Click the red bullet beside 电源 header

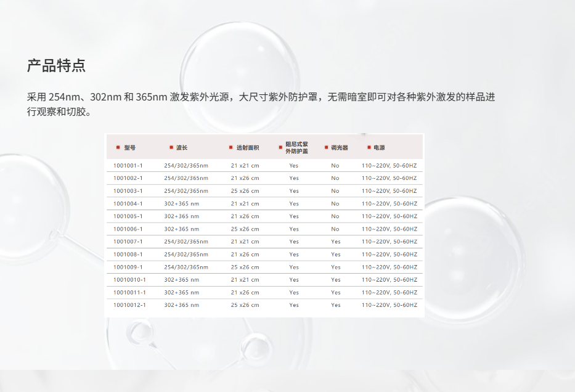point(369,148)
